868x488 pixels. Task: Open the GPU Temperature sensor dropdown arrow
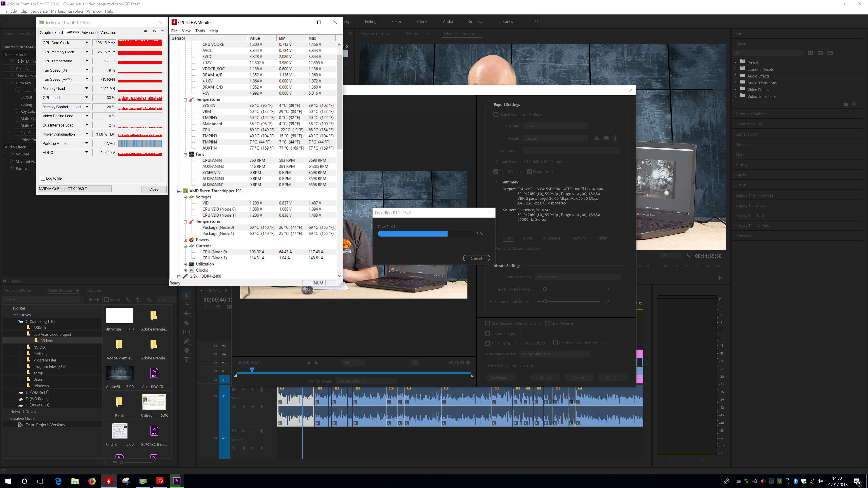tap(87, 61)
